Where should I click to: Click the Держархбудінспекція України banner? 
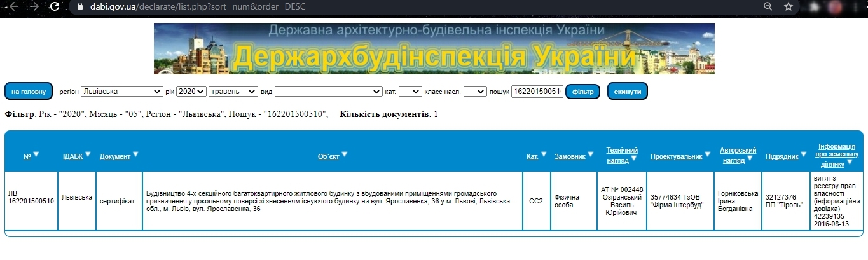pyautogui.click(x=434, y=48)
